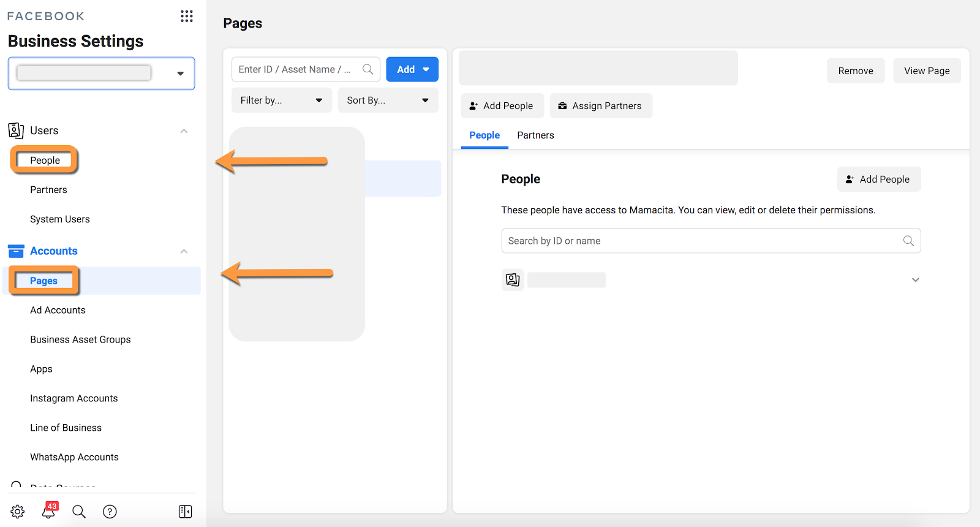Viewport: 980px width, 527px height.
Task: Open the Sort By dropdown
Action: (x=388, y=100)
